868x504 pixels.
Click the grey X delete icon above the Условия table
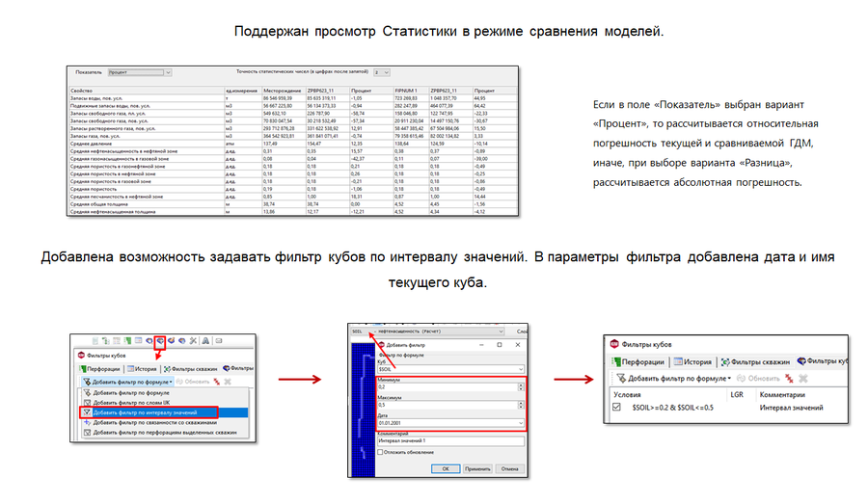click(x=803, y=379)
